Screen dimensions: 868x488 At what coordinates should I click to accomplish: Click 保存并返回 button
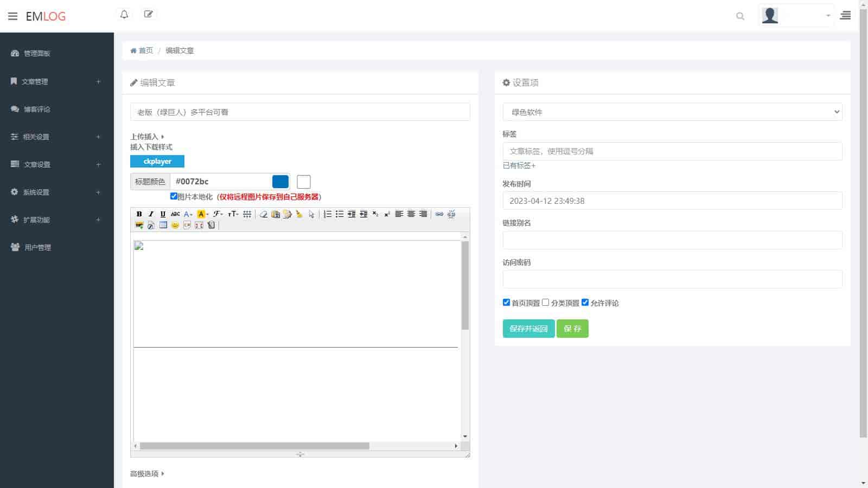coord(528,329)
